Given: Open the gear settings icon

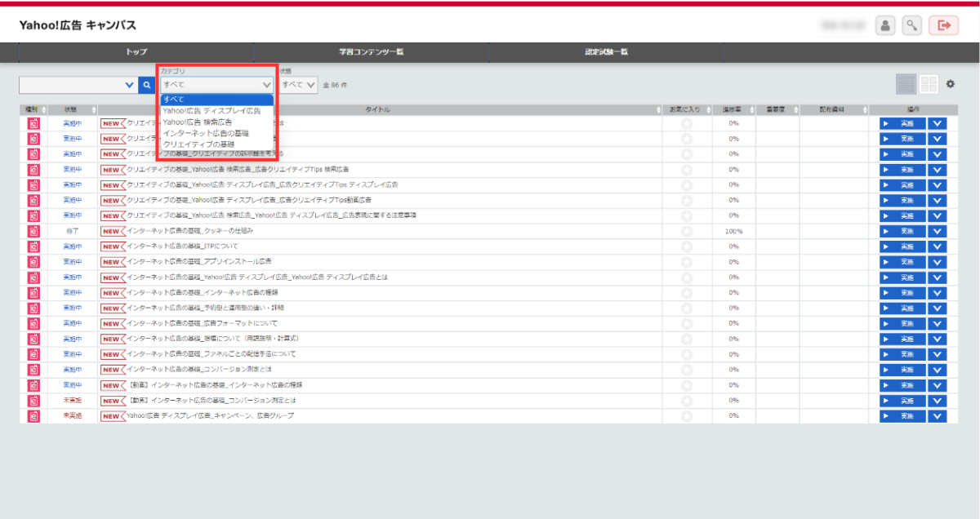Looking at the screenshot, I should 951,84.
